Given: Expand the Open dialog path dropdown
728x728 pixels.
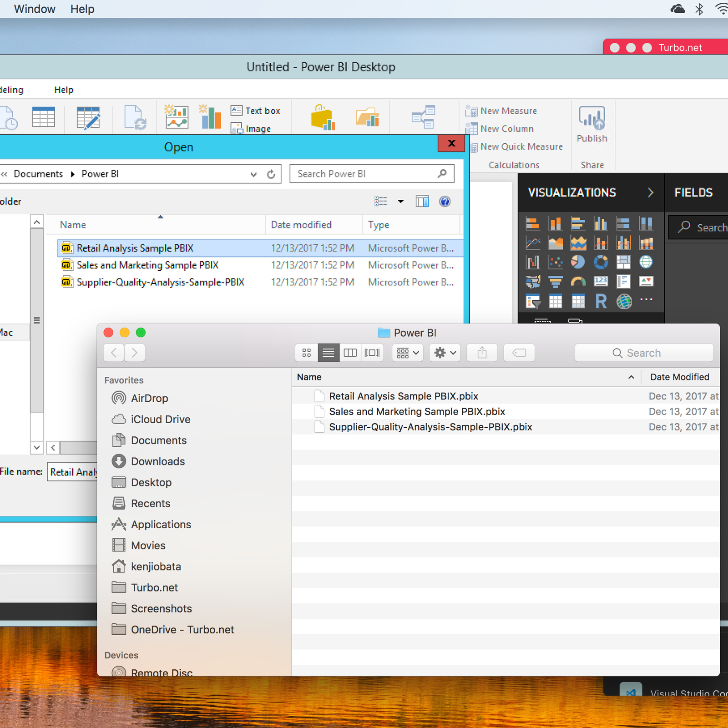Looking at the screenshot, I should point(253,174).
